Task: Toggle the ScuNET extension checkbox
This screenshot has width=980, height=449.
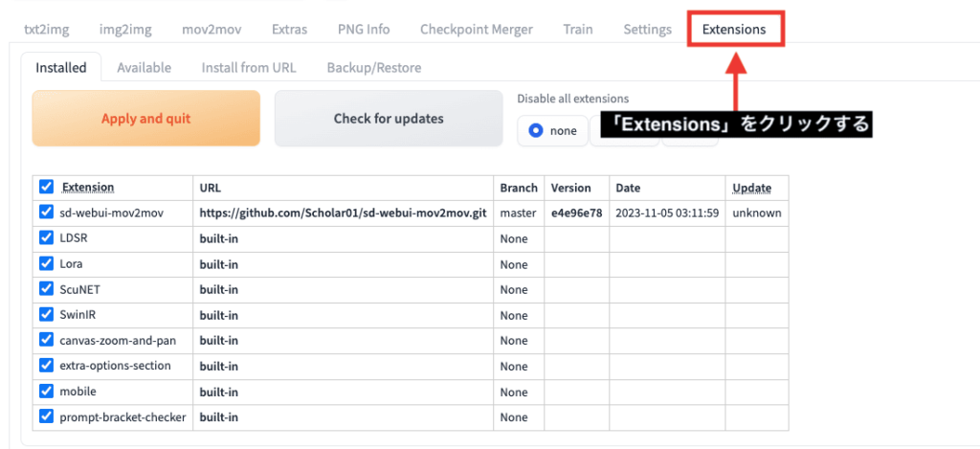Action: [46, 289]
